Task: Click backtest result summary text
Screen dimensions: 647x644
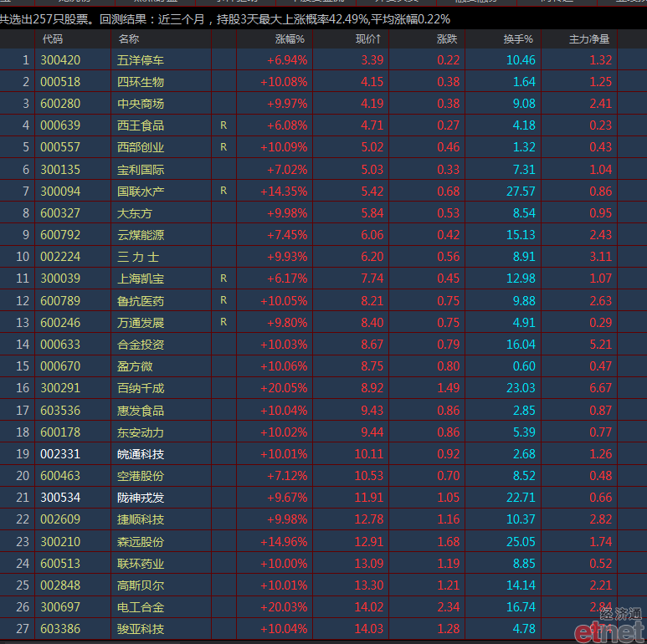Action: click(x=225, y=19)
